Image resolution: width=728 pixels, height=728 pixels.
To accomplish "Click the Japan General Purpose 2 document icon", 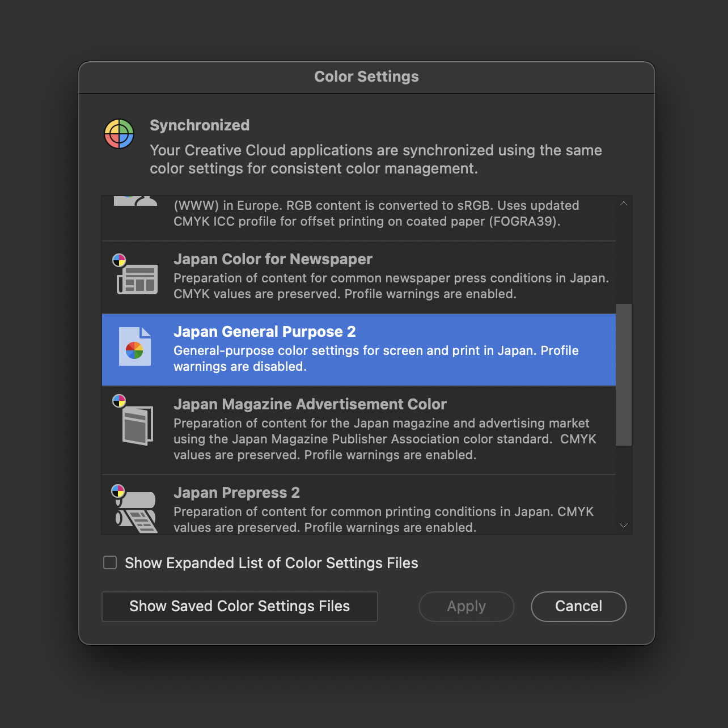I will (135, 346).
